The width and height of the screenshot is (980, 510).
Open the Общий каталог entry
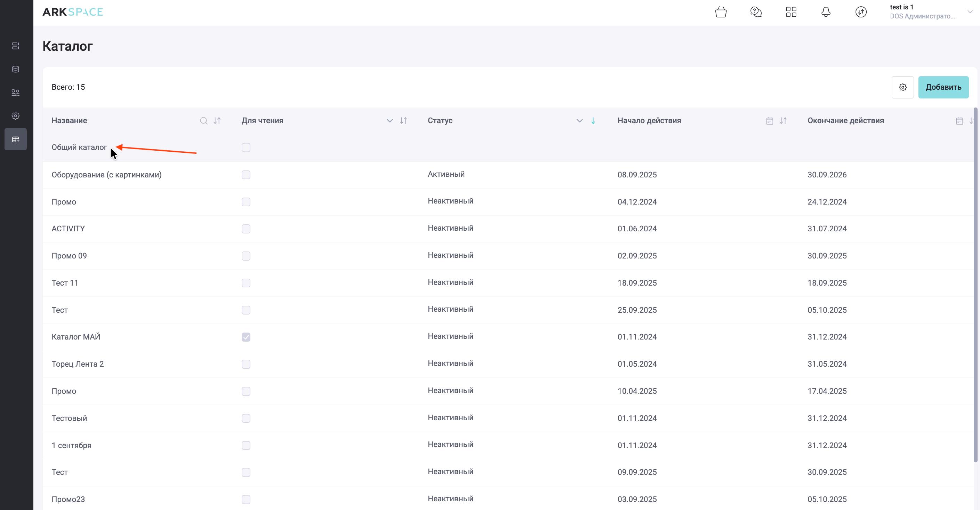pyautogui.click(x=79, y=147)
